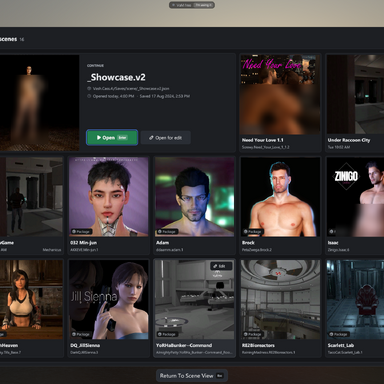Image resolution: width=384 pixels, height=384 pixels.
Task: Click the CONTINUE label above _Showcase.v2
Action: point(95,66)
